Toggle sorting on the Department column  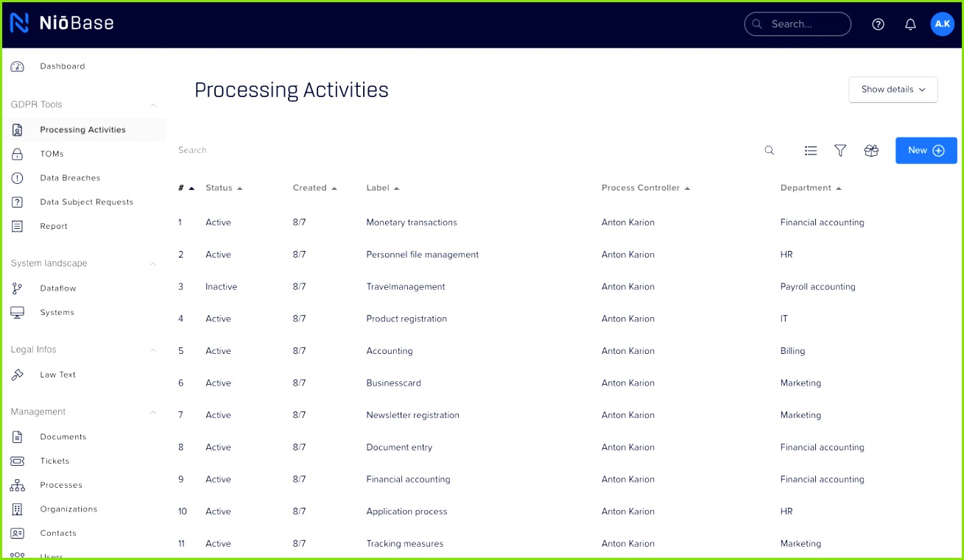pos(810,188)
